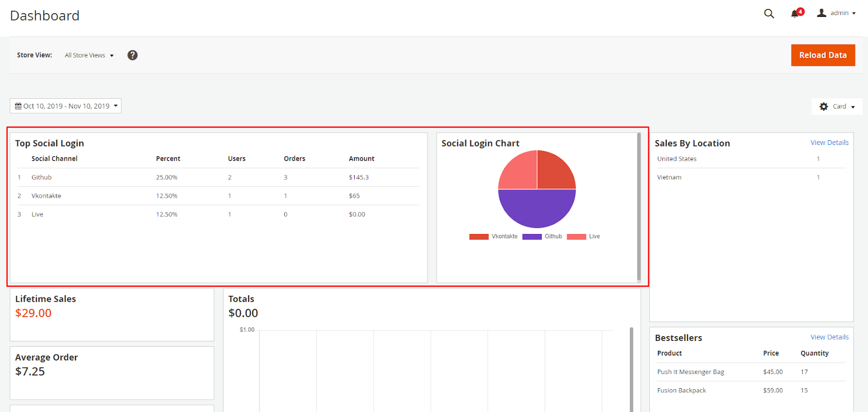This screenshot has height=412, width=868.
Task: Click the gear icon beside Card
Action: click(x=824, y=106)
